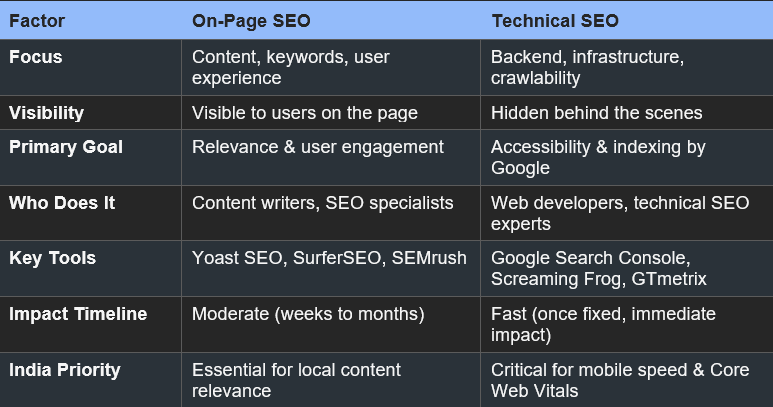Select the 'Backend, infrastructure, crawlability' cell
The image size is (773, 407).
(587, 67)
